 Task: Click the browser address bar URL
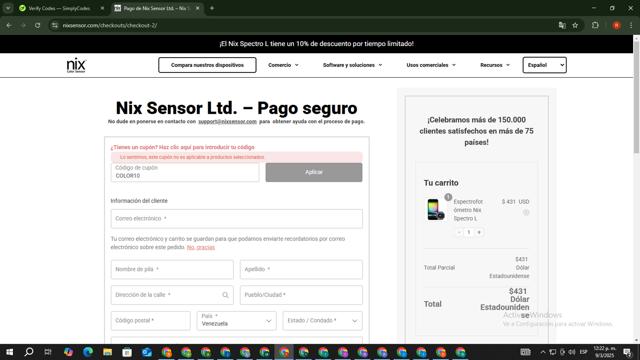110,25
